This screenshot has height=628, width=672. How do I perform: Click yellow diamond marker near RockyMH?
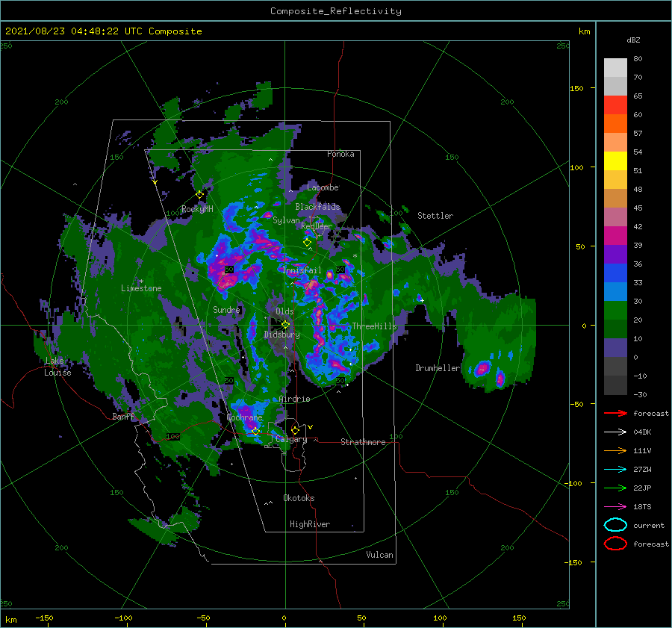tap(199, 195)
